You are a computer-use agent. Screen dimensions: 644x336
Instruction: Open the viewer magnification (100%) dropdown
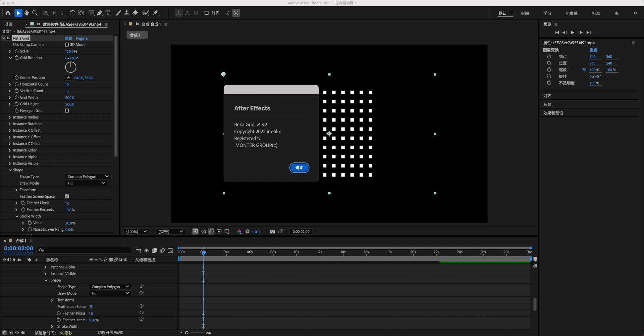click(x=136, y=232)
